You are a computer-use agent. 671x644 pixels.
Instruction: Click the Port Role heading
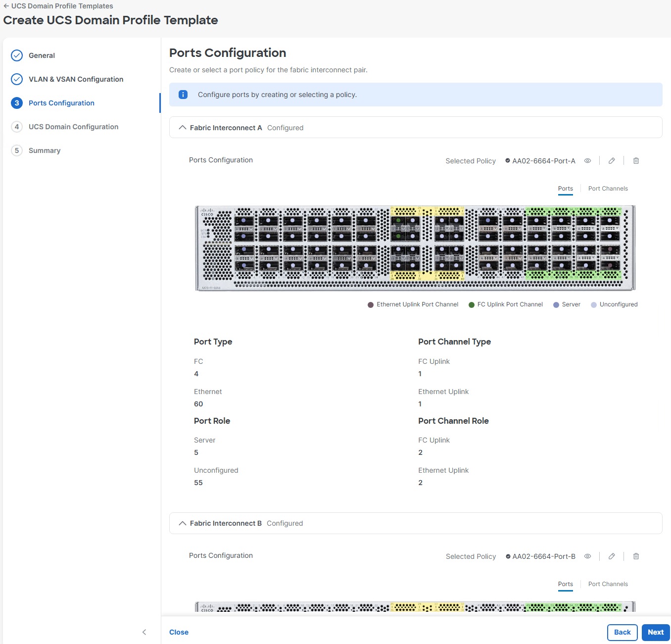[212, 421]
